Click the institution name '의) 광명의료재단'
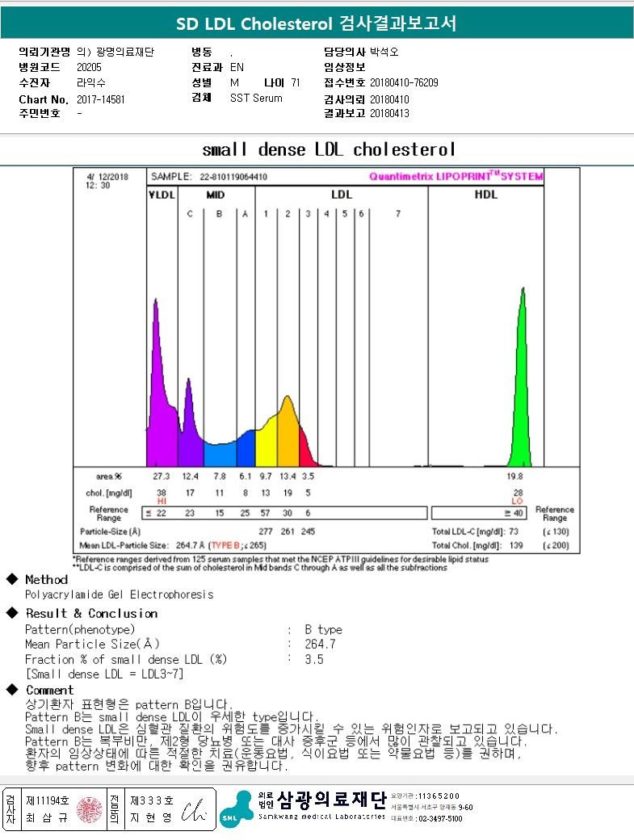Image resolution: width=634 pixels, height=840 pixels. 115,52
